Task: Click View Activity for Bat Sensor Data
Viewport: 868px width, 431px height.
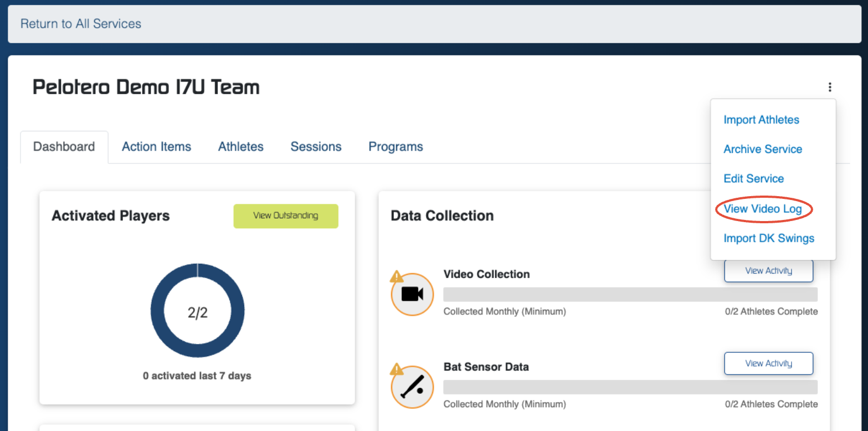Action: pyautogui.click(x=768, y=363)
